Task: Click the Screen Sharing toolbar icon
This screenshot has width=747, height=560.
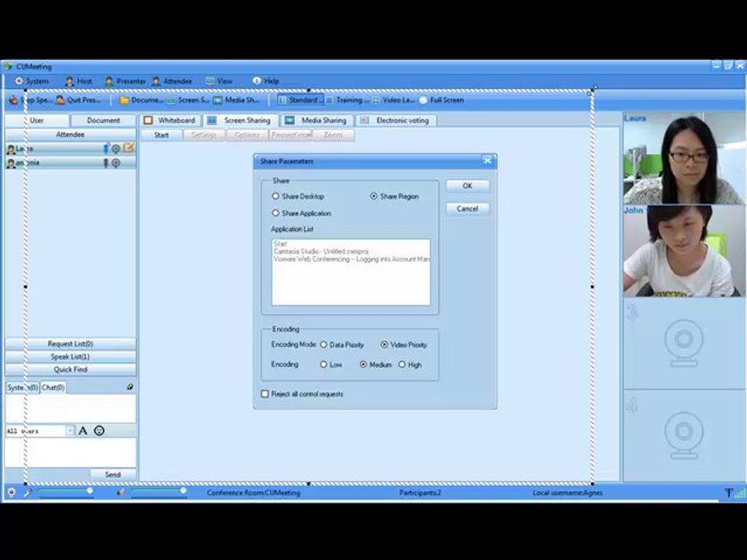Action: pos(188,100)
